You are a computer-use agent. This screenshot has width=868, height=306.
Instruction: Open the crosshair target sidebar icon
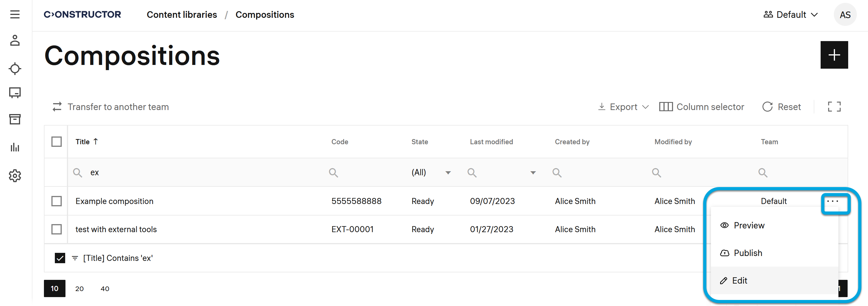pyautogui.click(x=15, y=69)
